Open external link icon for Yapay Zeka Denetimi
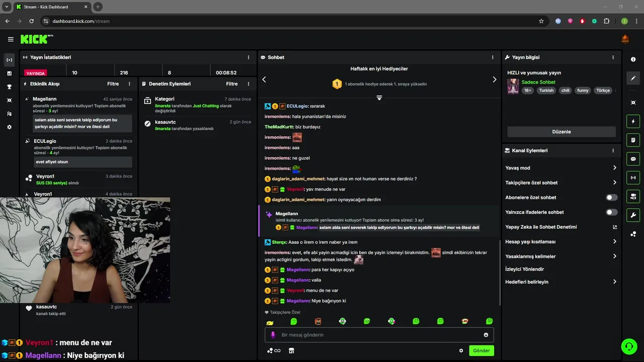Viewport: 644px width, 362px height. (614, 227)
